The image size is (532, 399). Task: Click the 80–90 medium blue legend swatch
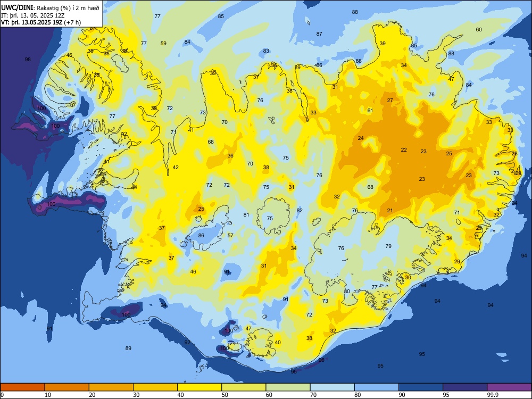tap(377, 387)
